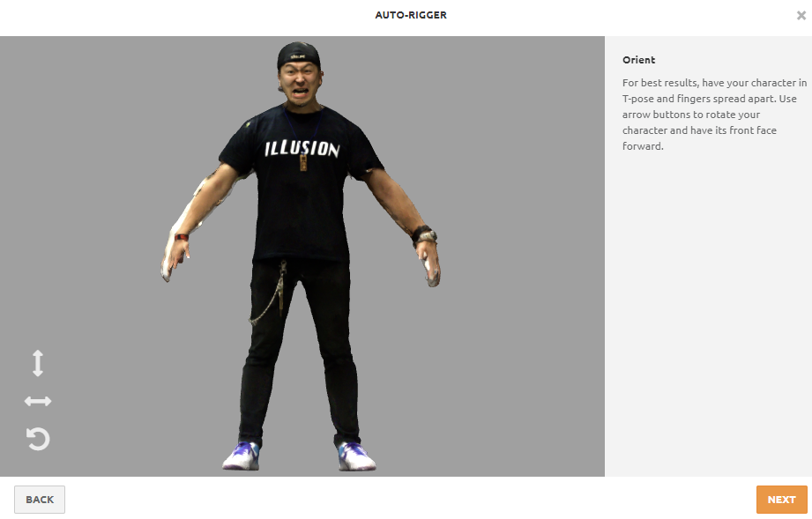
Task: Reset orientation with the circular undo arrow
Action: (x=38, y=439)
